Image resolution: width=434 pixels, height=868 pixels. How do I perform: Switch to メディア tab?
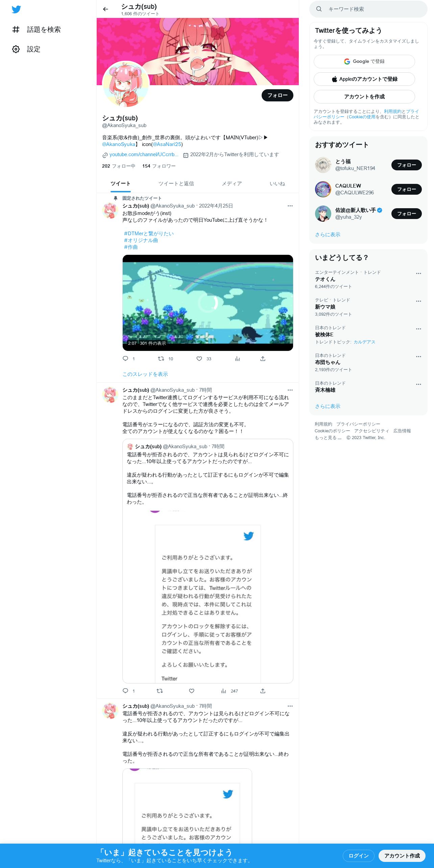(x=232, y=184)
